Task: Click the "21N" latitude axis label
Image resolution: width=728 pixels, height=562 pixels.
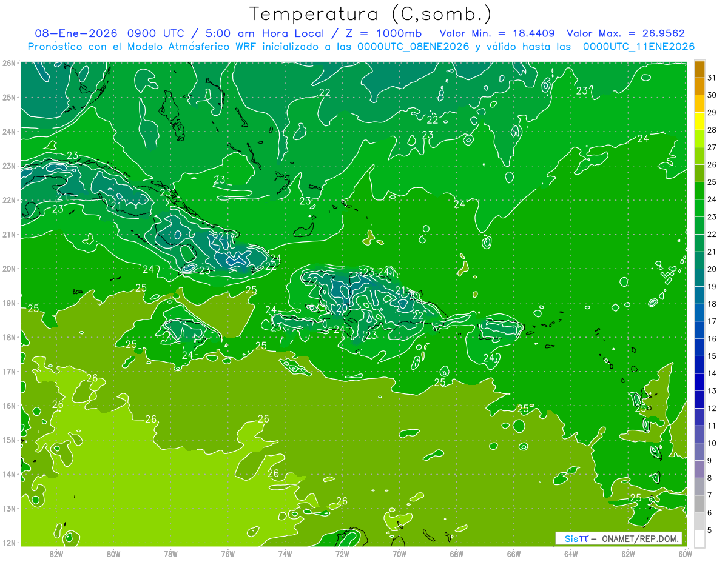Action: [x=8, y=234]
